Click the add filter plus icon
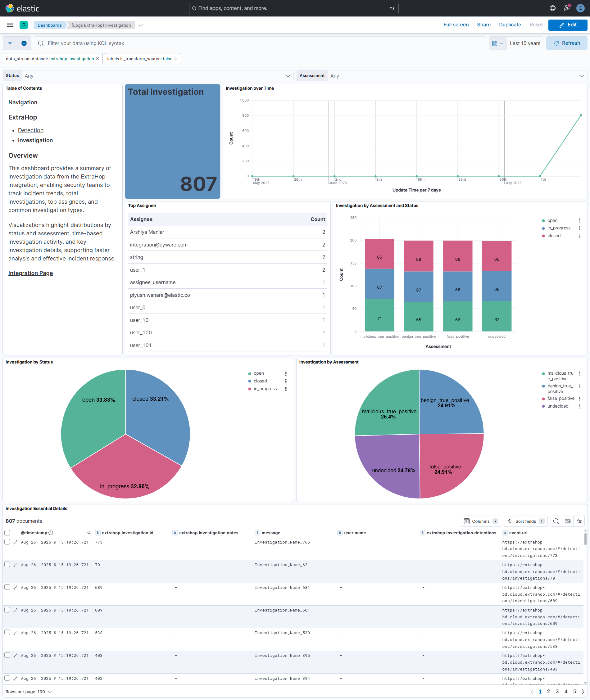This screenshot has height=700, width=590. click(24, 43)
